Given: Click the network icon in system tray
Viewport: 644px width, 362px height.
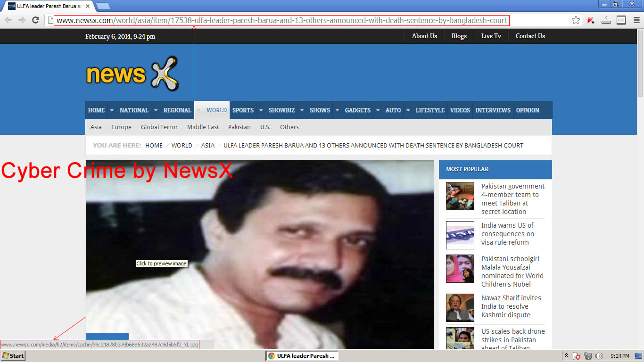Looking at the screenshot, I should pyautogui.click(x=587, y=356).
